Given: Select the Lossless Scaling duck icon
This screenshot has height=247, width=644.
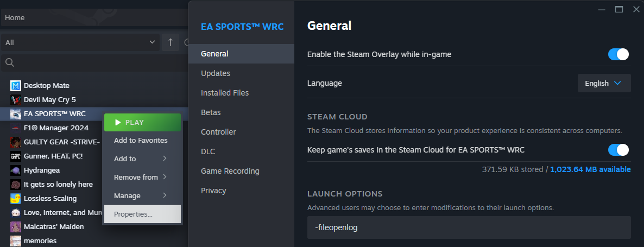Looking at the screenshot, I should point(16,199).
